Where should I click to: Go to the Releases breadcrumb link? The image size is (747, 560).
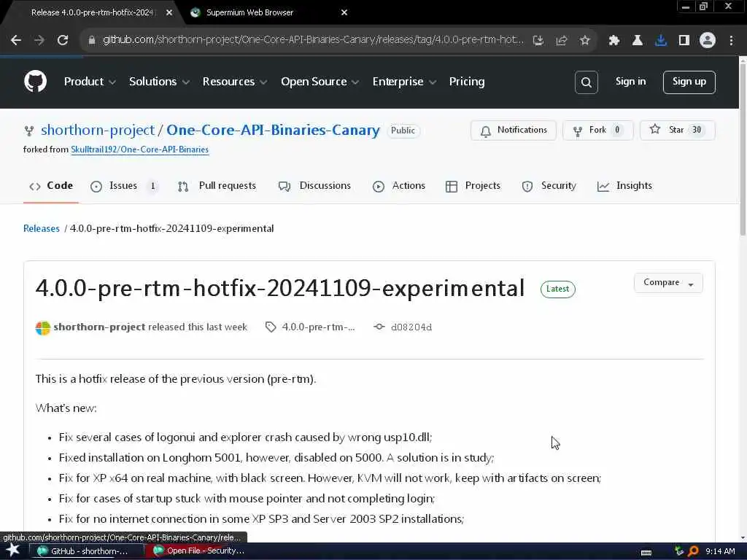point(42,228)
